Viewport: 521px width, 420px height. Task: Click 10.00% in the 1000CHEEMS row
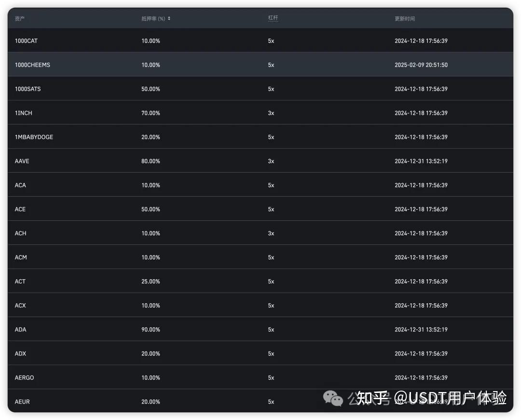151,65
